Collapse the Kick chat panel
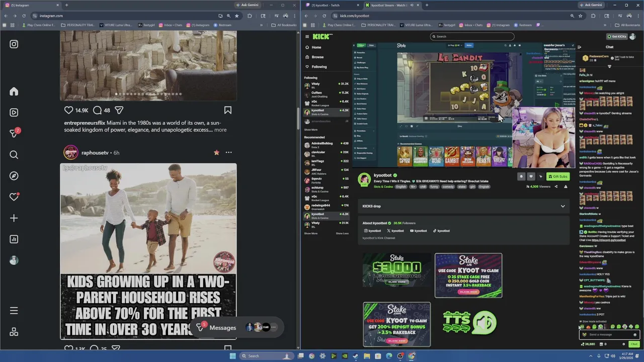This screenshot has width=644, height=362. (579, 47)
